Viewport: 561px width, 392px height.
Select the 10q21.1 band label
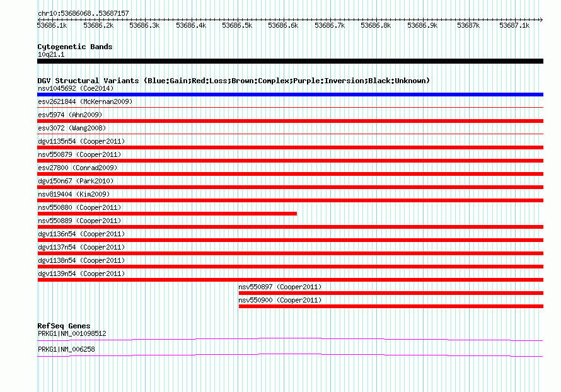point(51,54)
